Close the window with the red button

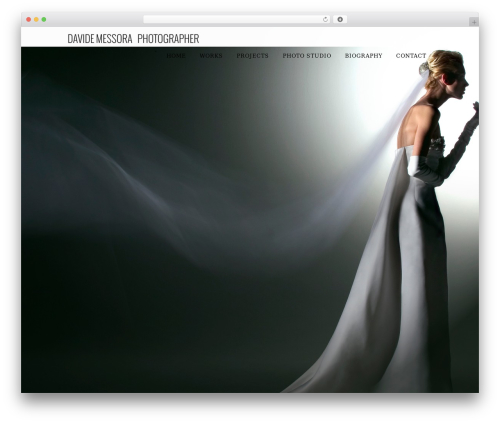[x=29, y=20]
